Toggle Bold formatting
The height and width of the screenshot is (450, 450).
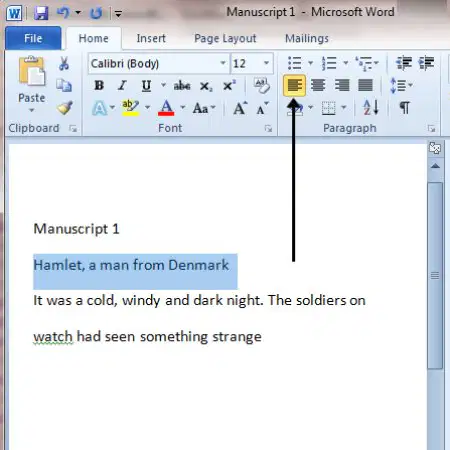click(x=99, y=86)
